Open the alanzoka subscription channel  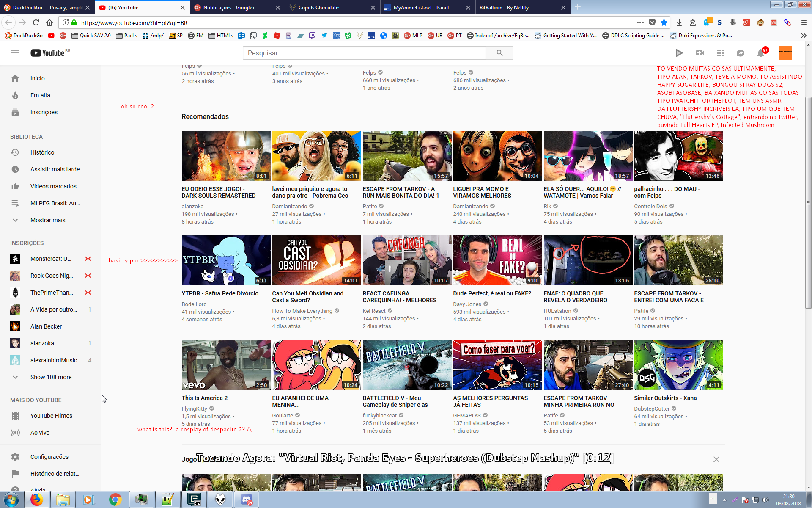42,343
